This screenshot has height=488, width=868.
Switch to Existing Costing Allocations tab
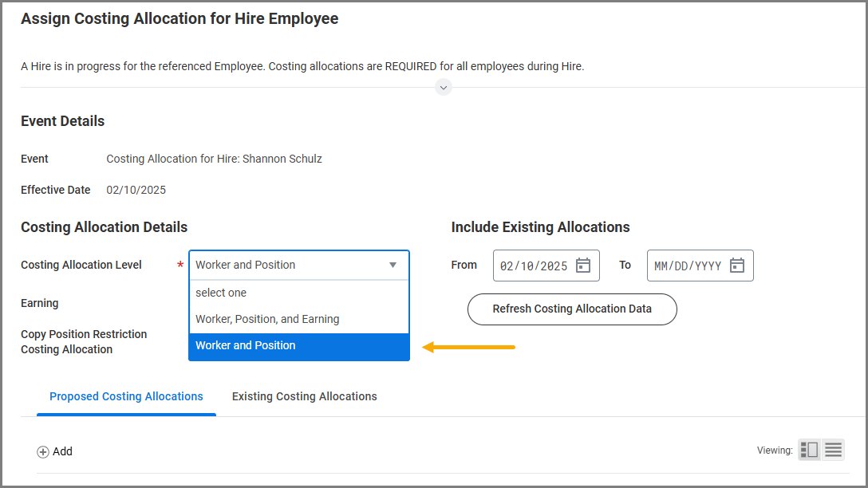304,396
